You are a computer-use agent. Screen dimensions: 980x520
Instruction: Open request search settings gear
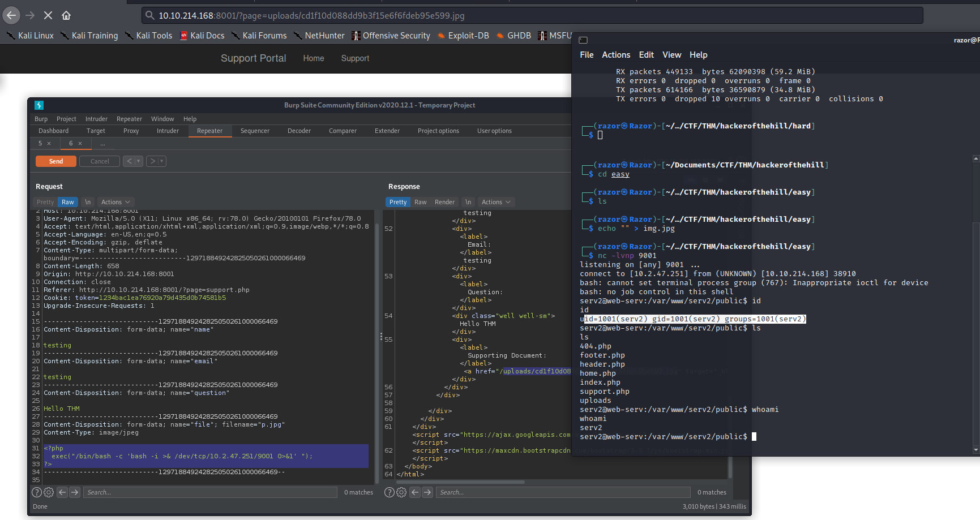coord(49,492)
